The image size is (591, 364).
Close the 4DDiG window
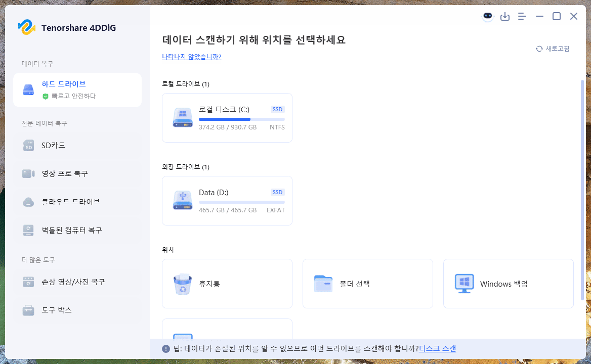(574, 16)
